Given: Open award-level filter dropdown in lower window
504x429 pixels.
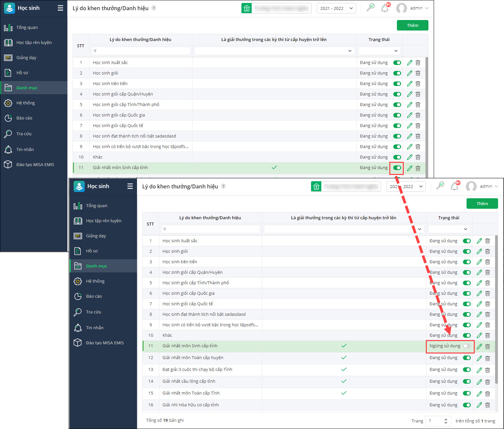Looking at the screenshot, I should [x=344, y=229].
